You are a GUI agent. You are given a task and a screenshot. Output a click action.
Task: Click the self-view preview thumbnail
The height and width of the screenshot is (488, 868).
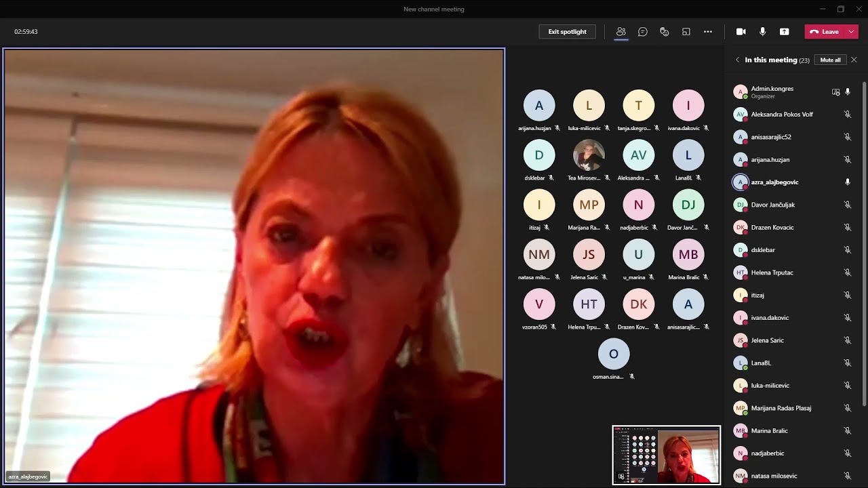coord(666,455)
